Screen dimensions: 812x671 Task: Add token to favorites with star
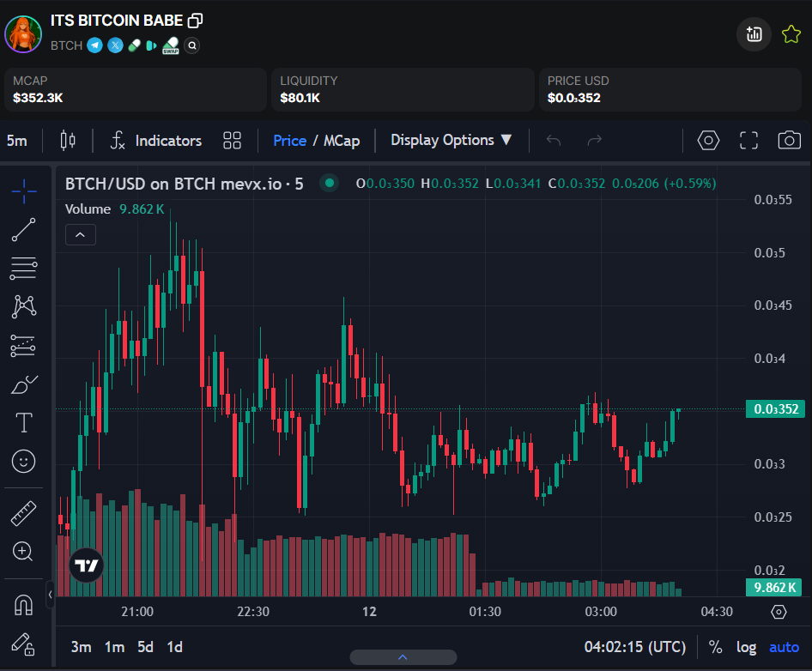click(x=791, y=34)
